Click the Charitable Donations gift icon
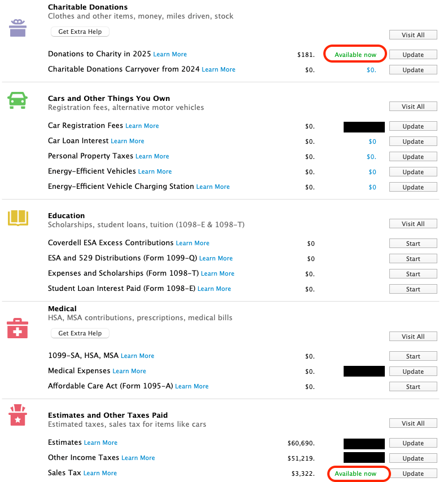The width and height of the screenshot is (448, 482). tap(17, 27)
